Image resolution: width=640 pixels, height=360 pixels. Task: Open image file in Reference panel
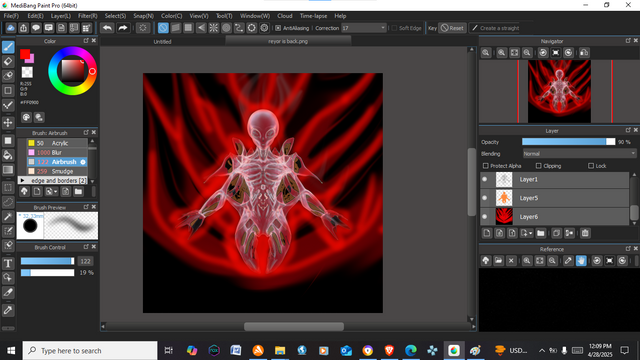pos(498,260)
